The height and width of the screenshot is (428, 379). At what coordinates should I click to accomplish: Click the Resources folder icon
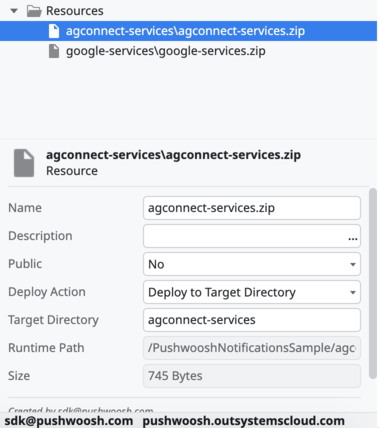click(34, 11)
